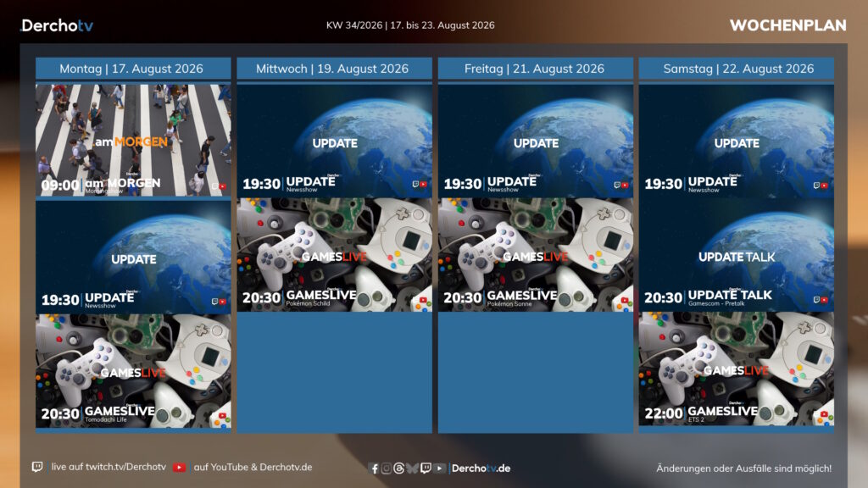Open the Bluesky butterfly icon in the footer
Screen dimensions: 868x488
coord(412,469)
